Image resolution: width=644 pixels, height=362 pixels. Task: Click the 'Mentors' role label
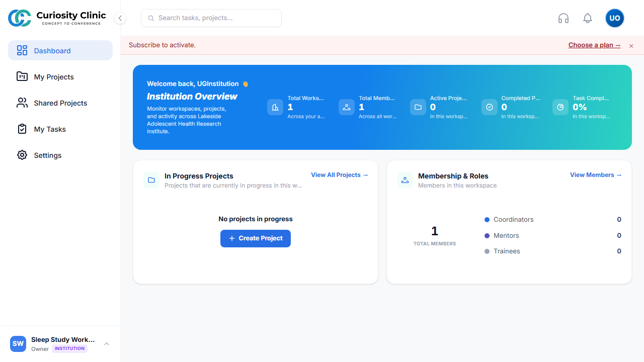pos(506,236)
